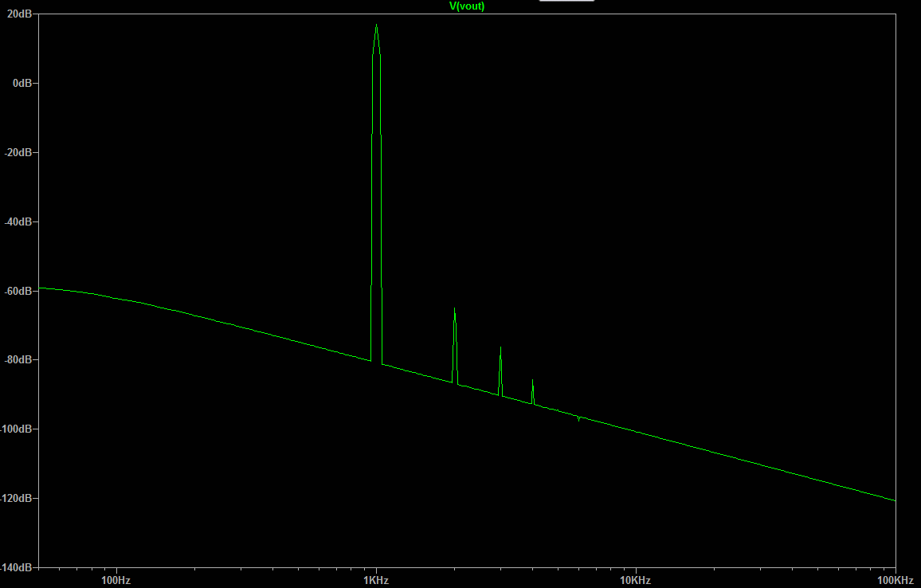Click the 10KHz frequency axis label
921x588 pixels.
pos(636,581)
